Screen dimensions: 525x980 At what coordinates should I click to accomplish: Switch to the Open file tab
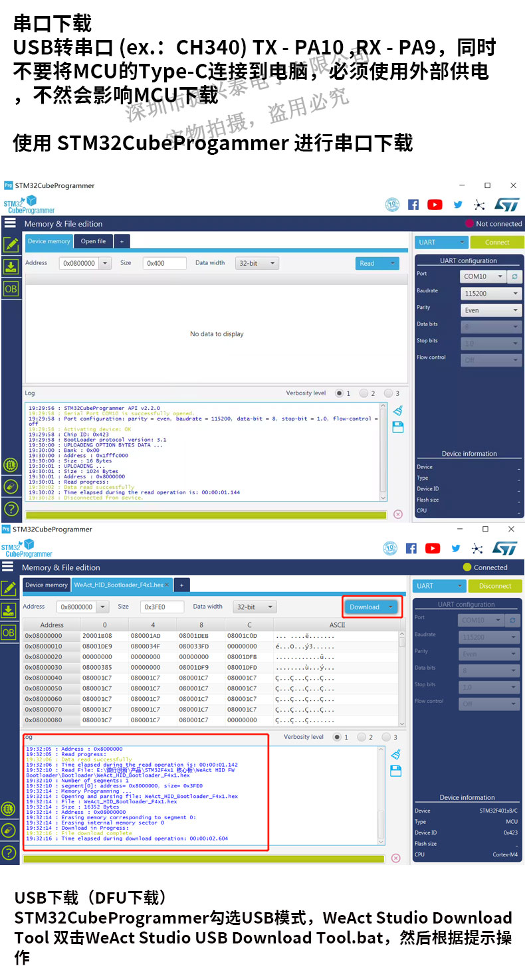[93, 241]
